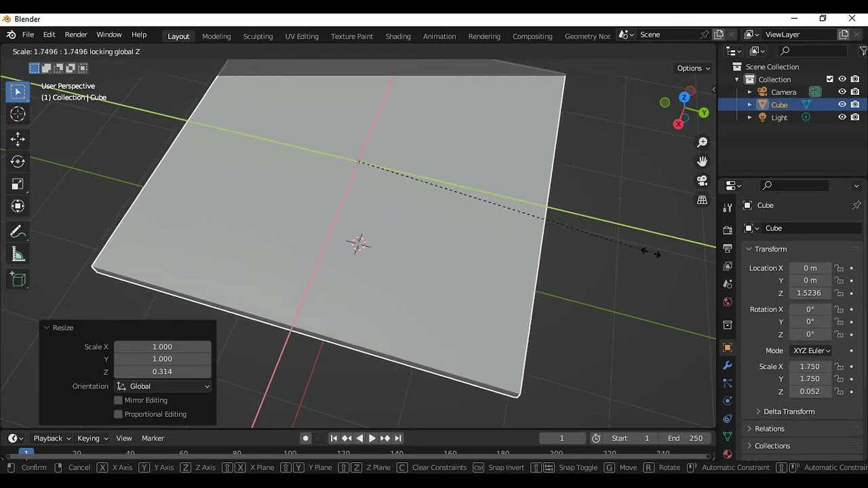Viewport: 868px width, 488px height.
Task: Select the Transform tool
Action: point(18,206)
